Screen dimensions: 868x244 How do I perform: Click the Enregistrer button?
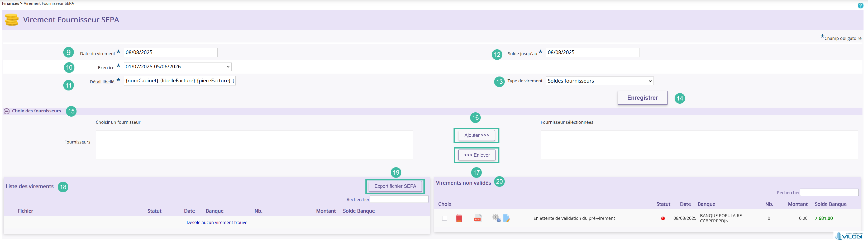click(642, 98)
